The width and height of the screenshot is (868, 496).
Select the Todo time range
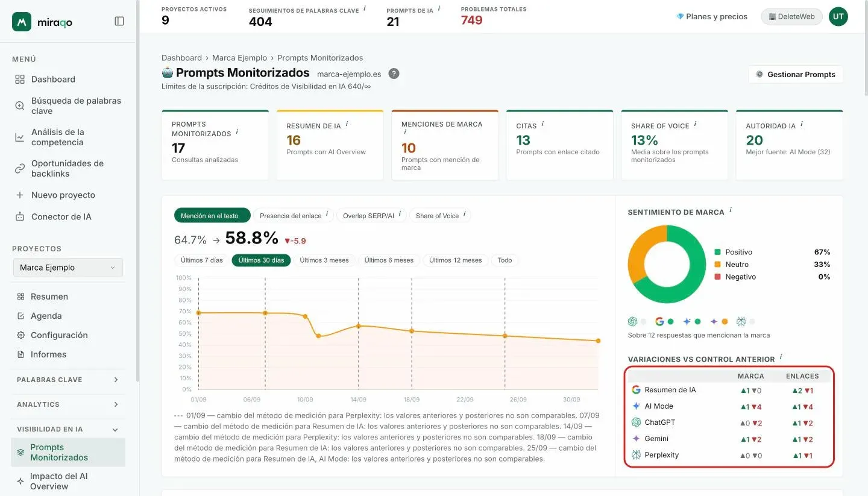pos(505,260)
